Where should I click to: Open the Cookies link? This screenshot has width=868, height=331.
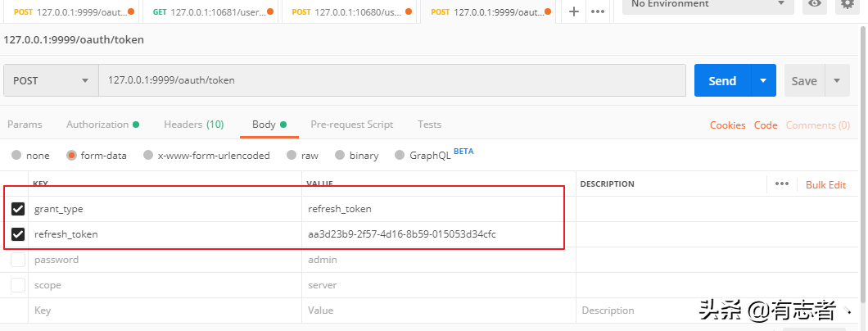coord(727,125)
